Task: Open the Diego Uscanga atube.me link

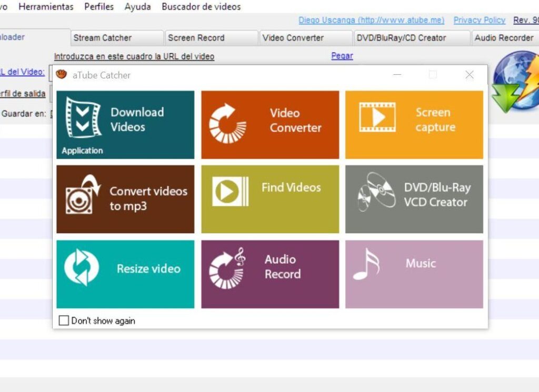Action: pos(371,21)
